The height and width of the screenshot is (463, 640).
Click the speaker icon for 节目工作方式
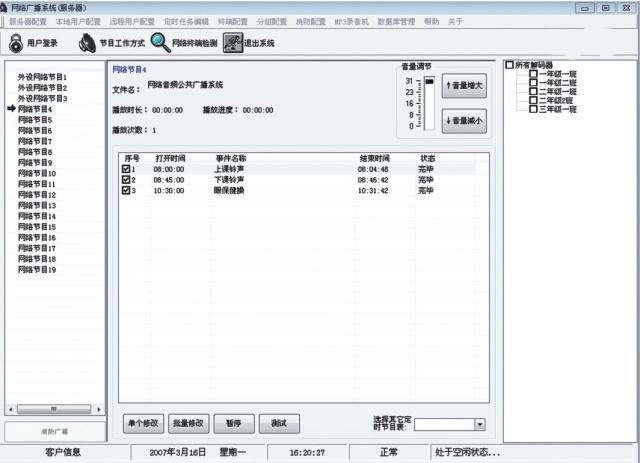(x=87, y=43)
